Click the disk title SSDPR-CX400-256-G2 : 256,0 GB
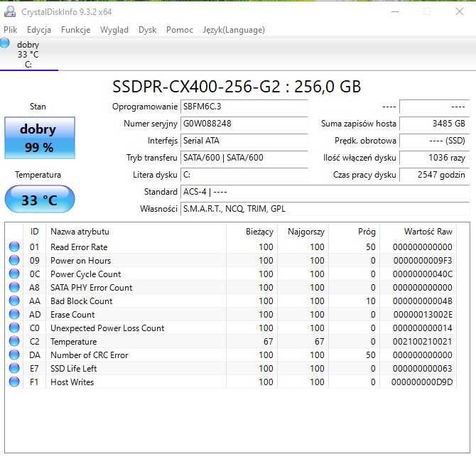 [x=237, y=87]
